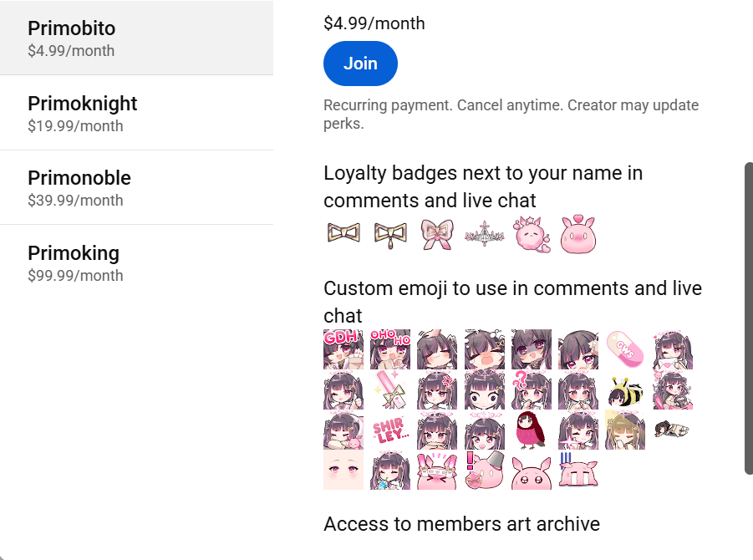Click the first plain bow loyalty badge

point(343,233)
